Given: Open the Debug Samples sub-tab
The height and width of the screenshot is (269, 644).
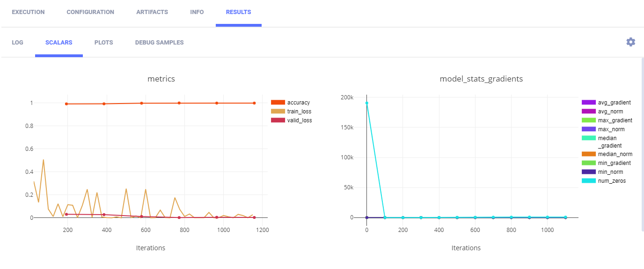Looking at the screenshot, I should coord(159,43).
